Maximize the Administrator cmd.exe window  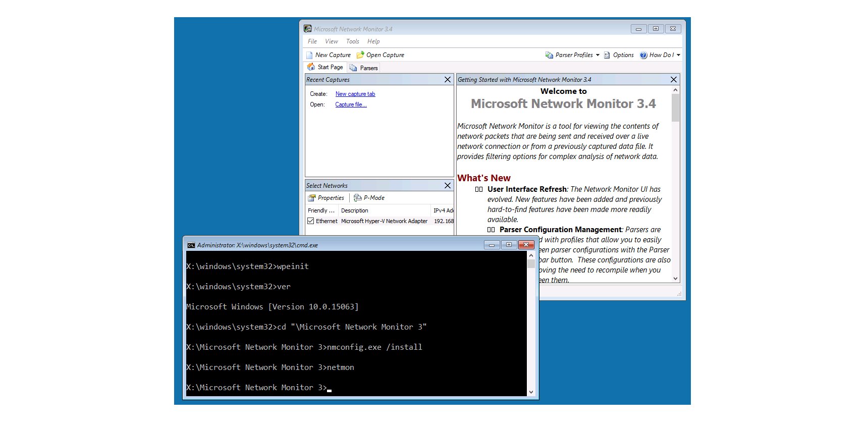click(509, 245)
